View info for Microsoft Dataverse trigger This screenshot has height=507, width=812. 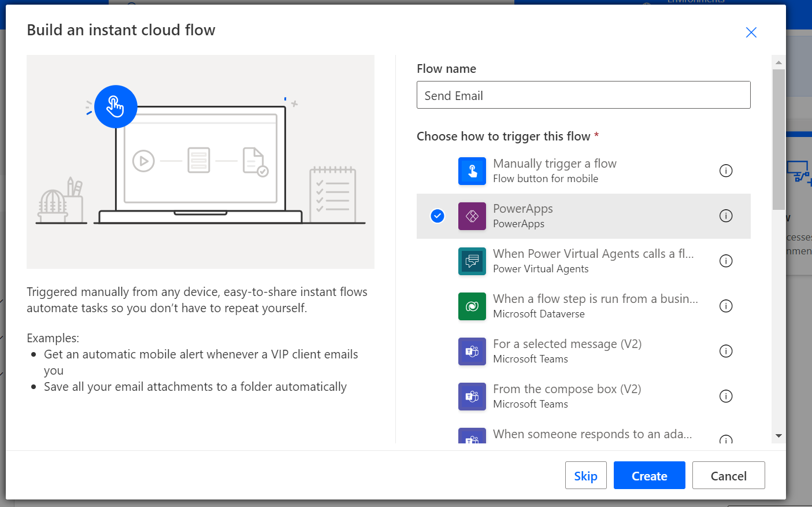726,306
